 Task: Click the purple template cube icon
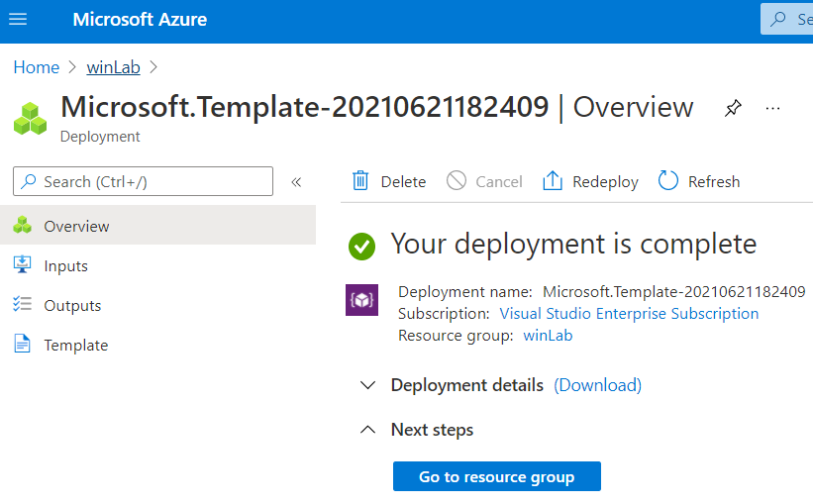[361, 300]
